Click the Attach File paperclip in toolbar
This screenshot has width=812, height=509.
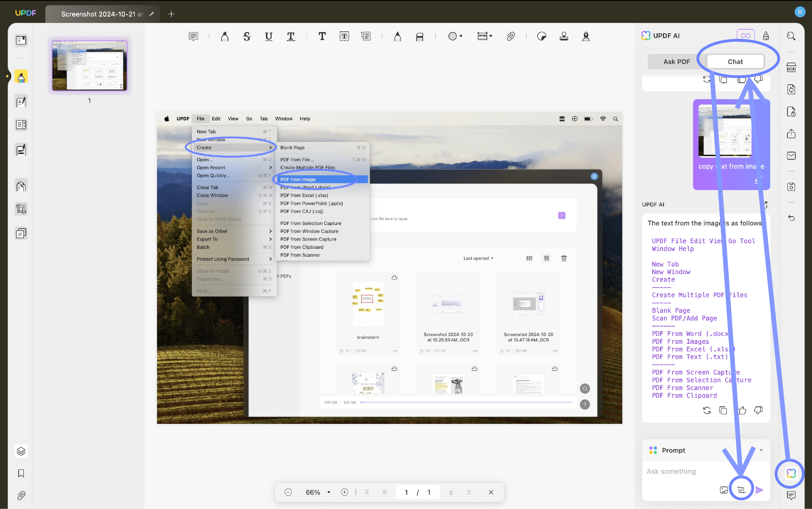(511, 36)
